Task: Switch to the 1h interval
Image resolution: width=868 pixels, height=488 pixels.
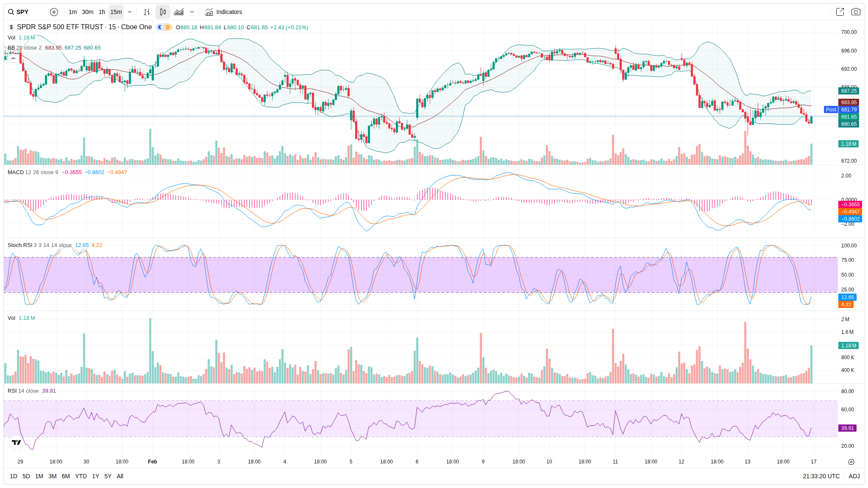Action: click(x=102, y=12)
